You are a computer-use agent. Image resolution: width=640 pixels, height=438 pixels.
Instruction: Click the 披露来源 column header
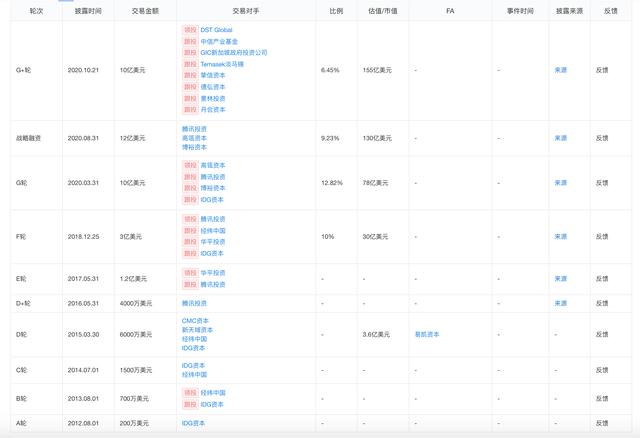point(569,11)
